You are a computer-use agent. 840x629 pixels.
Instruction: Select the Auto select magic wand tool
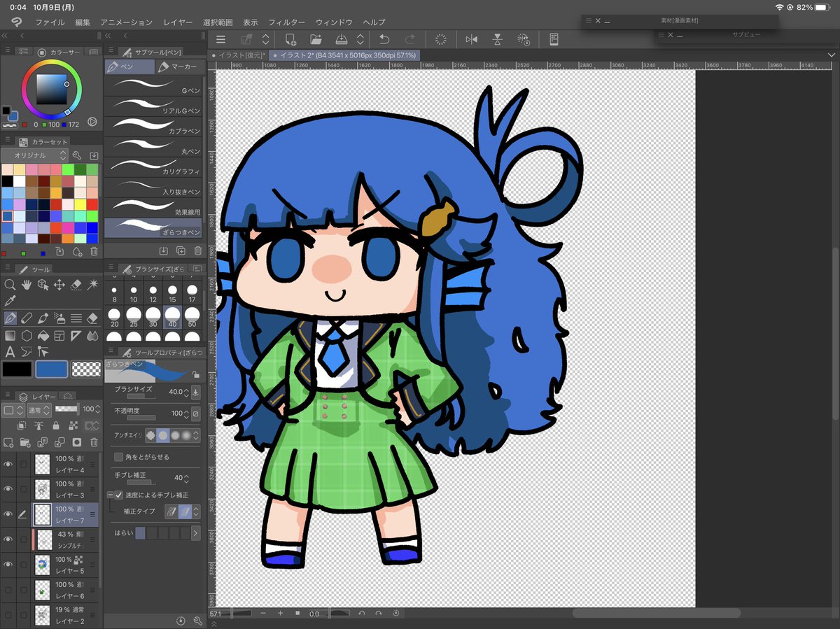coord(92,284)
